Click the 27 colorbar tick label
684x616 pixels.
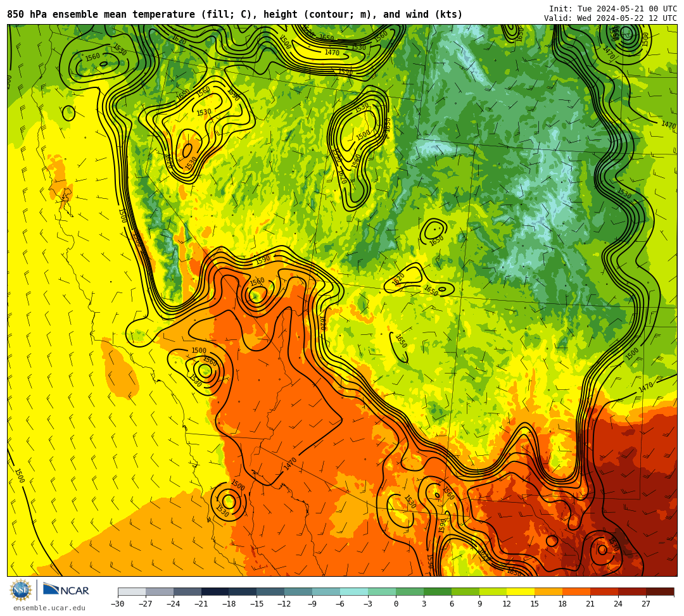(646, 604)
